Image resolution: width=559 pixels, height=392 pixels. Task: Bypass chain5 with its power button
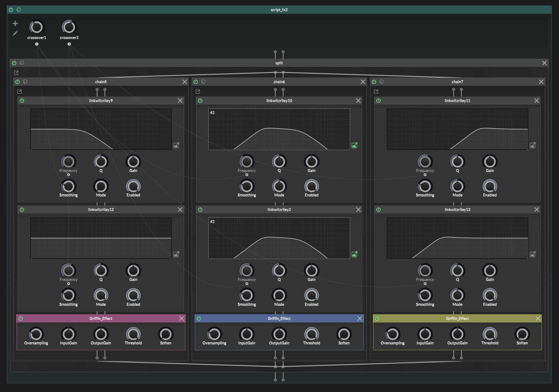[18, 81]
